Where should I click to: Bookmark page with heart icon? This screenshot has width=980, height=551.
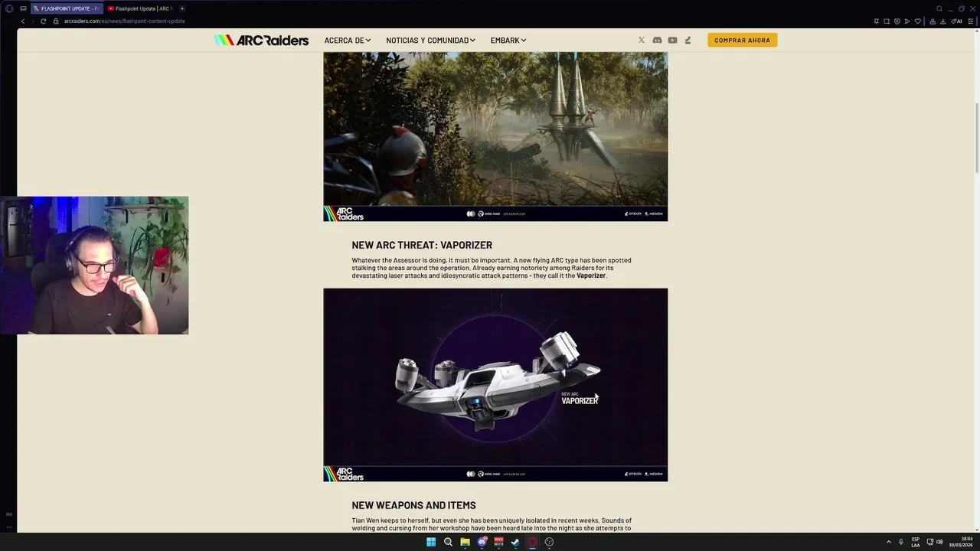click(x=918, y=21)
